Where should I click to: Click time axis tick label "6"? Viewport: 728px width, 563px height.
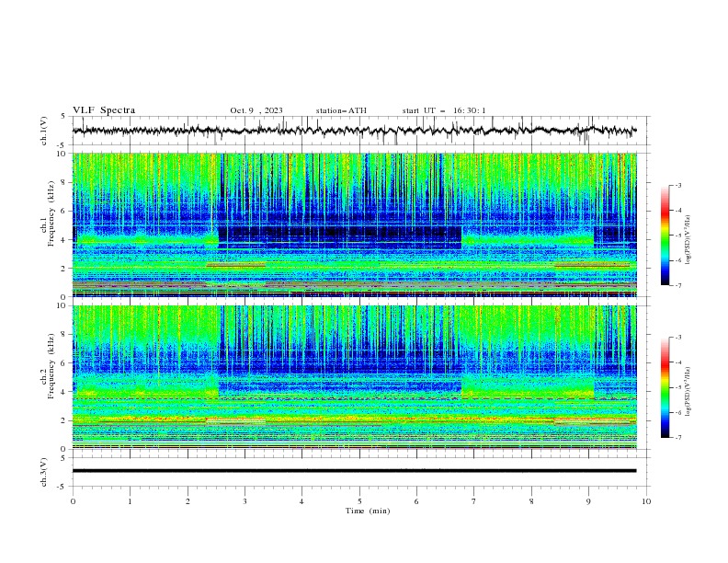coord(416,501)
